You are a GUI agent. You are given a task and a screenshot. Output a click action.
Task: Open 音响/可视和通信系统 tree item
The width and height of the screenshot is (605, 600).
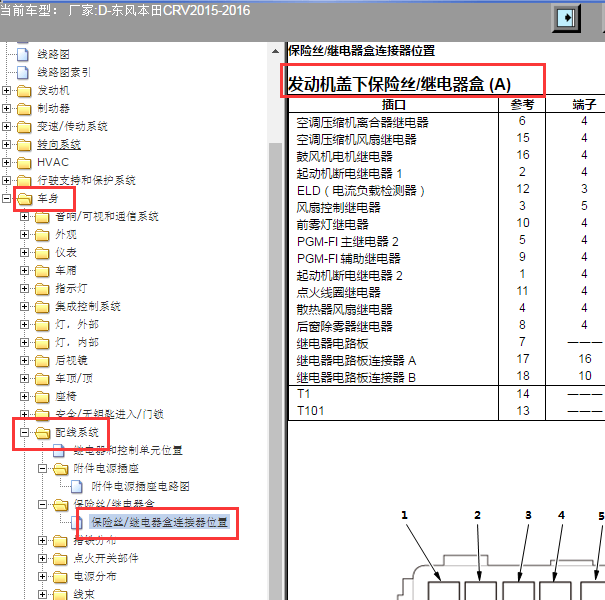point(106,216)
